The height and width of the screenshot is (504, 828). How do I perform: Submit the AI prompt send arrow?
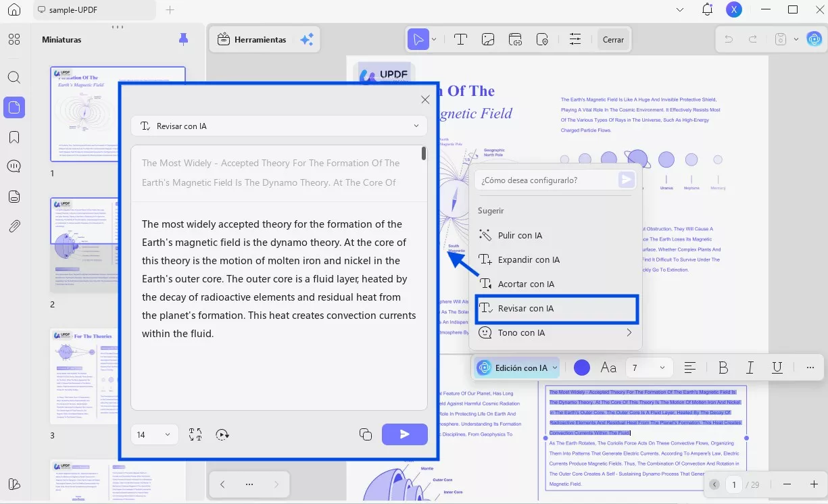click(627, 180)
